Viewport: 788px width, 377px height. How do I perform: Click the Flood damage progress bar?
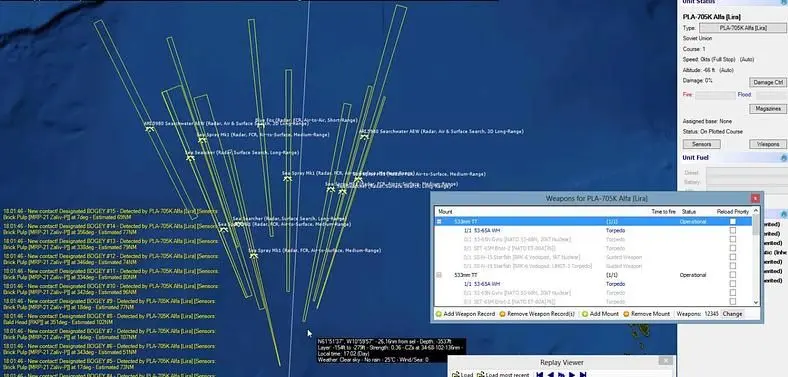(x=771, y=95)
